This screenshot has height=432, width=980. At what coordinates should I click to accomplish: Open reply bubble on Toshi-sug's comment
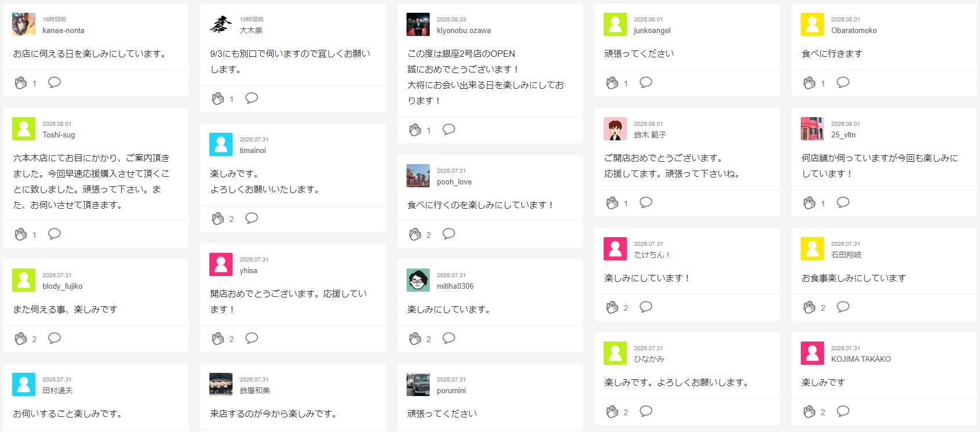point(55,234)
